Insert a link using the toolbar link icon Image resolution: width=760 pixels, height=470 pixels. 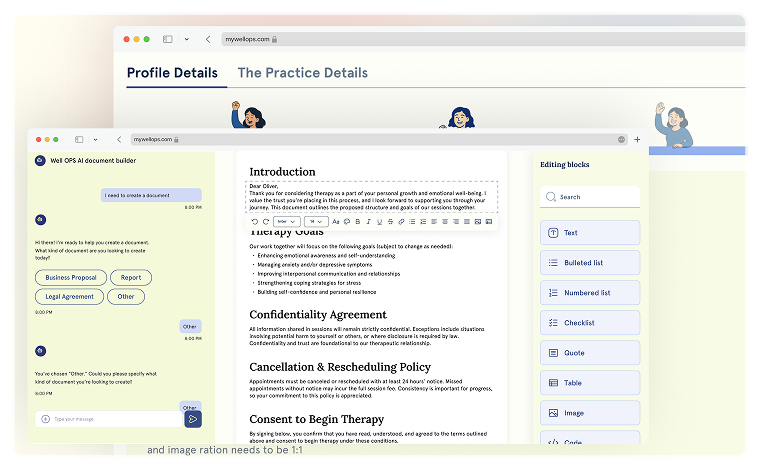pos(401,221)
